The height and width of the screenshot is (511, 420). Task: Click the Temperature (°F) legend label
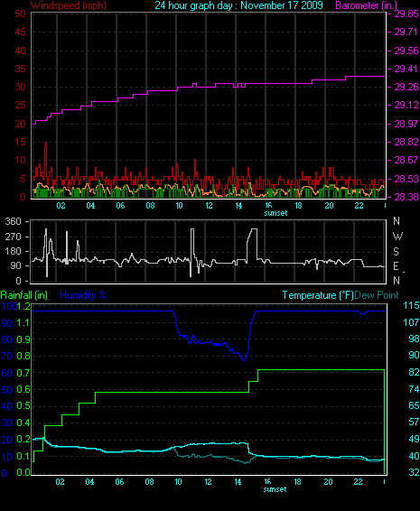(x=318, y=295)
